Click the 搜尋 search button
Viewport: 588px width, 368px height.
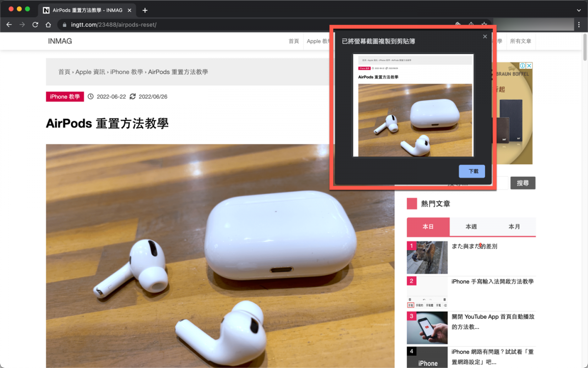[523, 183]
